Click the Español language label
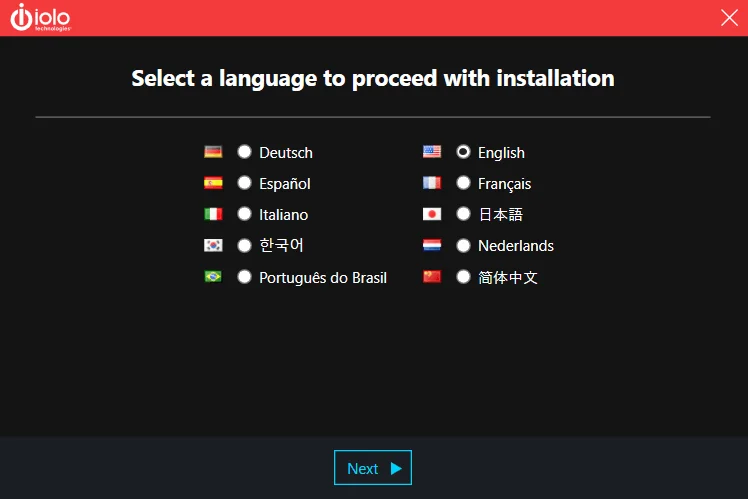748x499 pixels. [285, 184]
